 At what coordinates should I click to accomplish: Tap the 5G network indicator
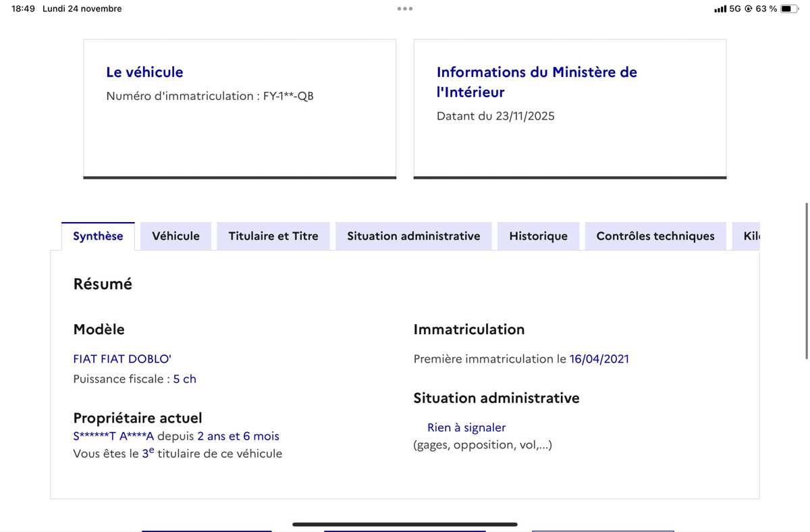(735, 9)
